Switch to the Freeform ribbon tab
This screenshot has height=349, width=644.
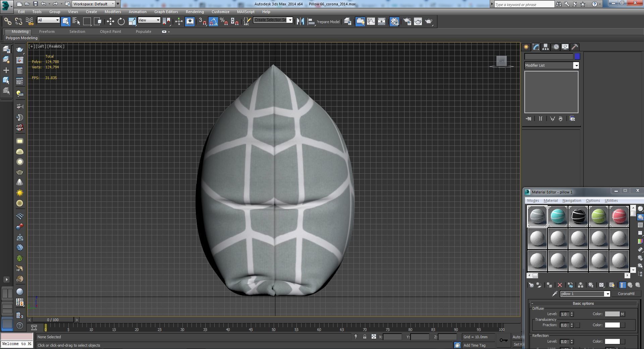47,32
